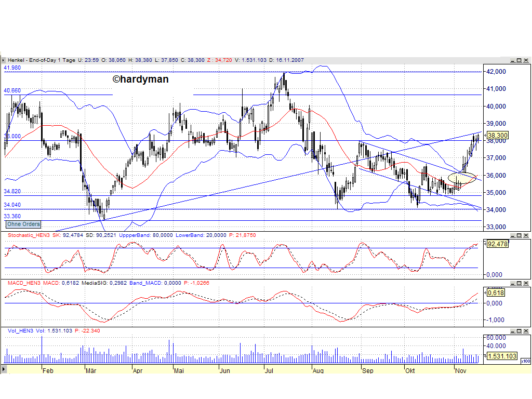532x399 pixels.
Task: Click the Ohne Orders button
Action: click(23, 224)
